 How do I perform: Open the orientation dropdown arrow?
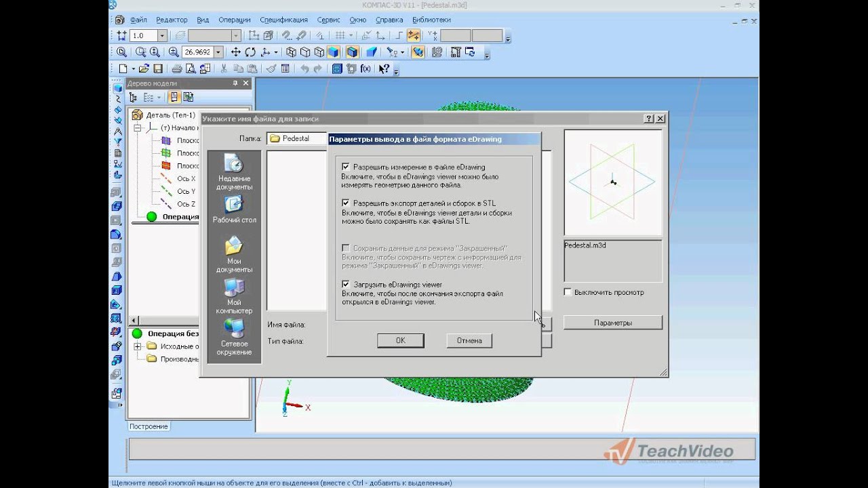point(276,52)
